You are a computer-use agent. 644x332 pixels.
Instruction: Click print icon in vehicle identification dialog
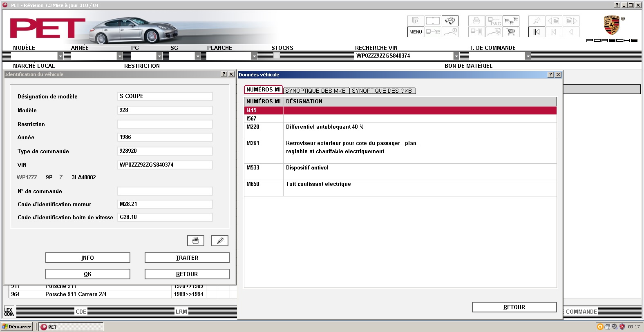tap(196, 241)
